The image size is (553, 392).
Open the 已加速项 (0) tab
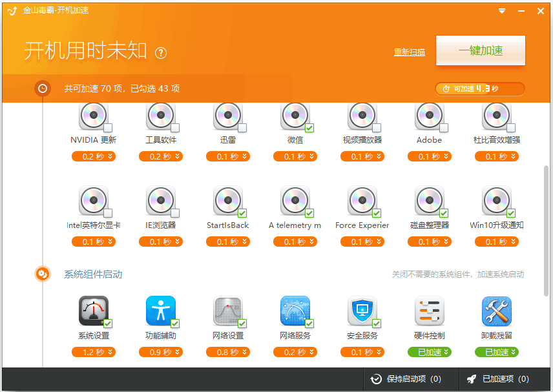point(498,379)
